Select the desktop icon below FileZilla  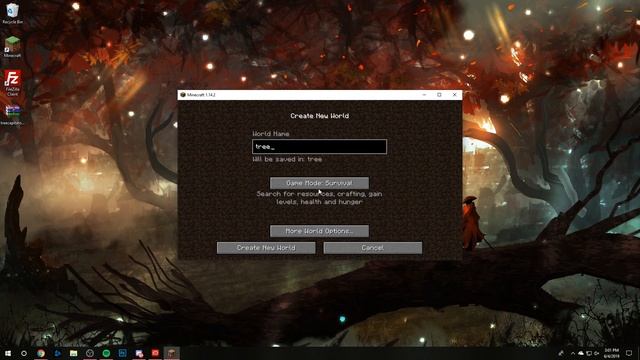pyautogui.click(x=13, y=115)
